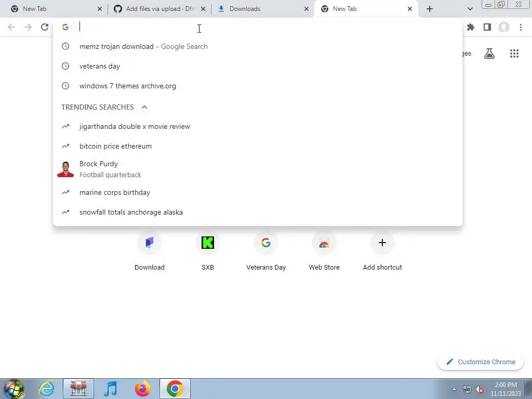Screen dimensions: 532x399
Task: Launch Internet Explorer from taskbar
Action: (x=46, y=389)
